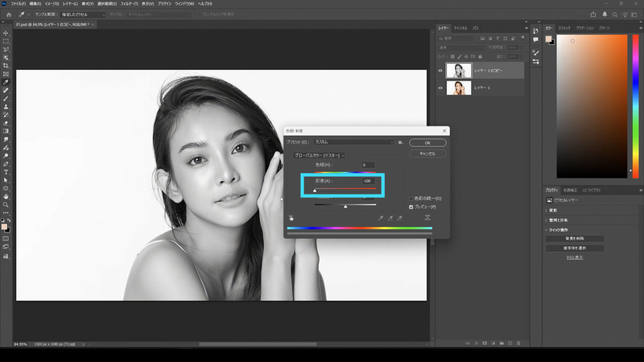Image resolution: width=644 pixels, height=362 pixels.
Task: Select the Lasso tool
Action: [x=6, y=50]
